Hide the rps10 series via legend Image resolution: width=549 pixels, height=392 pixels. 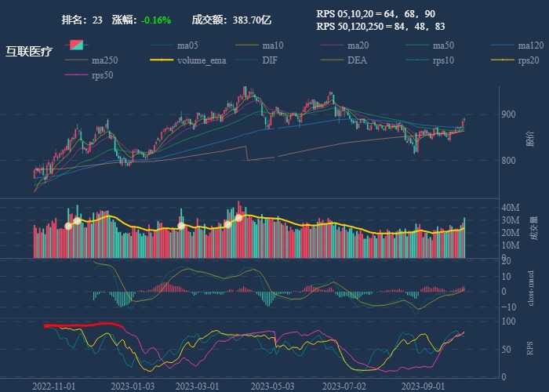[428, 60]
